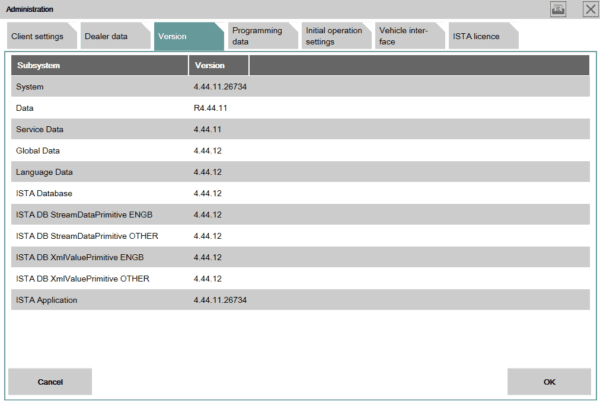Open the Programming data tab
The height and width of the screenshot is (403, 600).
point(262,36)
